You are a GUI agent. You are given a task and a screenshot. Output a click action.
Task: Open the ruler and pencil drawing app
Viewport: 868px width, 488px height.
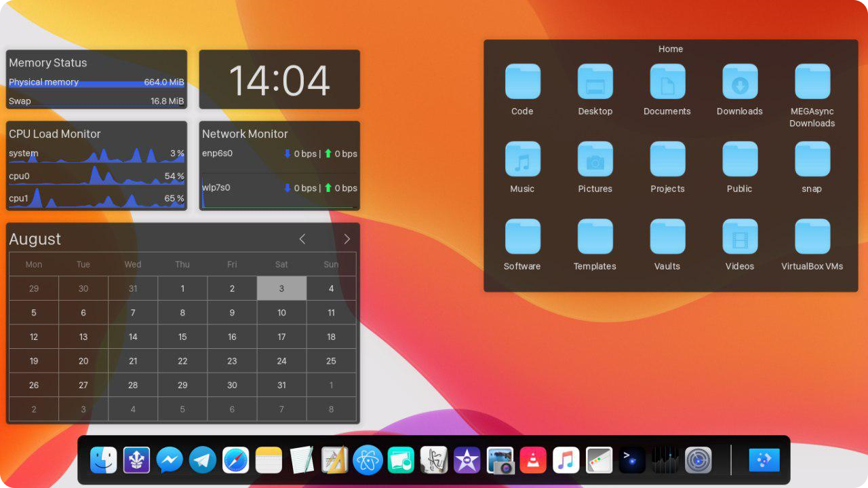pos(335,460)
